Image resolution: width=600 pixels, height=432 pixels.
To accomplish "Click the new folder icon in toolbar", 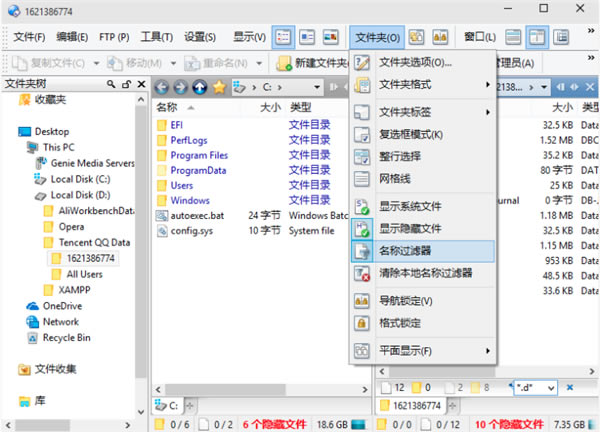I will 283,63.
